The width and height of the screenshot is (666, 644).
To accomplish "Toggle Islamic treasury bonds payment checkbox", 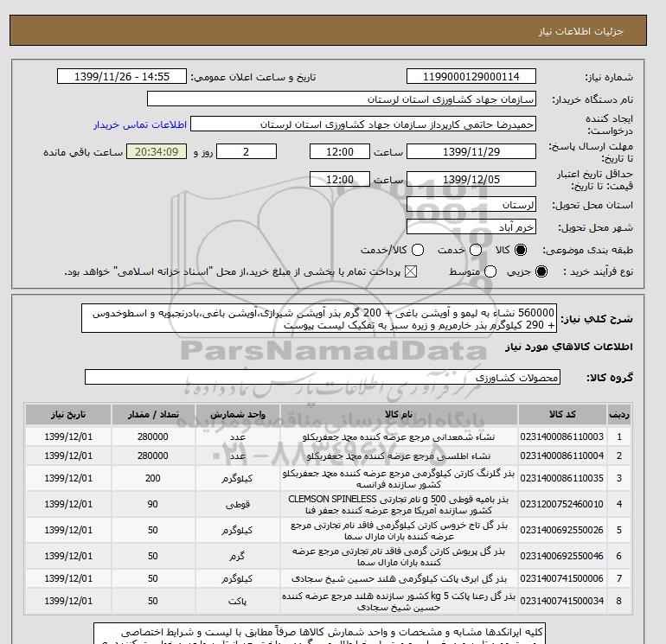I will [411, 271].
